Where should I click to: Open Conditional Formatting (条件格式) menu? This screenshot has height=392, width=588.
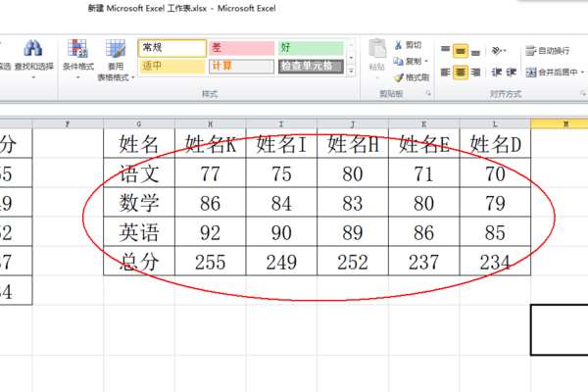(78, 59)
